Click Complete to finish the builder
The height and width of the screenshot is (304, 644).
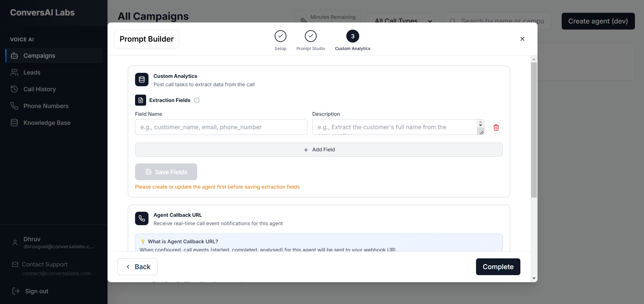coord(498,267)
